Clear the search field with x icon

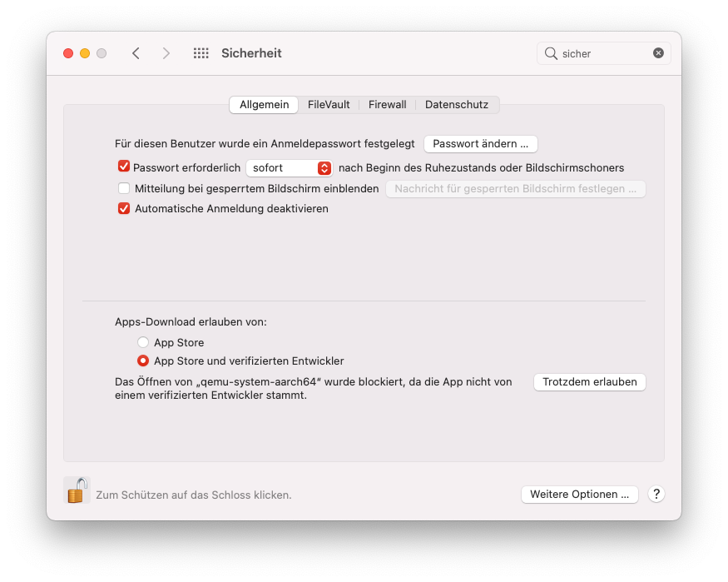tap(658, 53)
